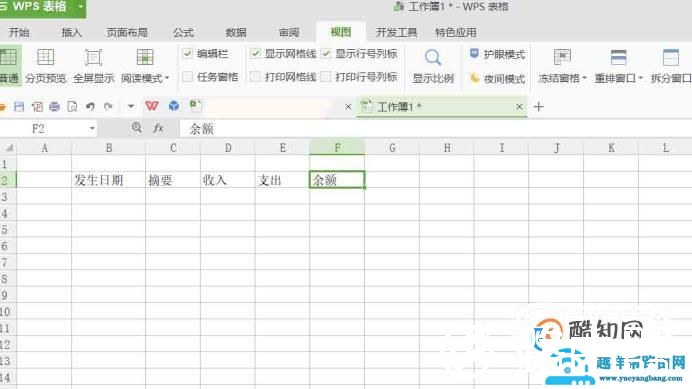This screenshot has width=692, height=389.
Task: Switch to Normal view mode
Action: (x=9, y=65)
